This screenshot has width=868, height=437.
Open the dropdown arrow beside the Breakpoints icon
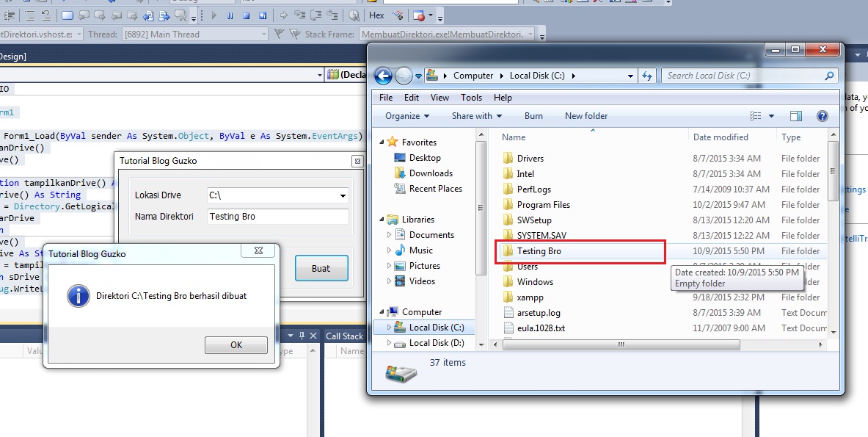click(430, 15)
